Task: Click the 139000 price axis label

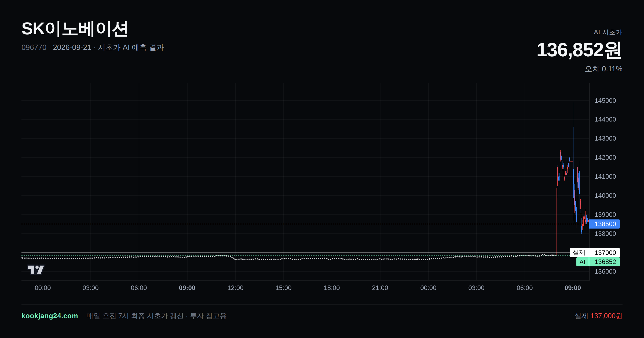Action: point(605,215)
